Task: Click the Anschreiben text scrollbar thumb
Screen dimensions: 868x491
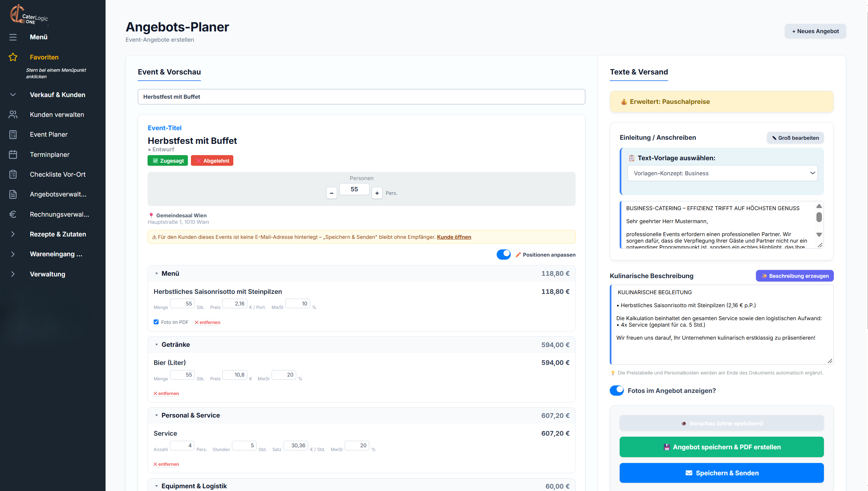Action: 819,217
